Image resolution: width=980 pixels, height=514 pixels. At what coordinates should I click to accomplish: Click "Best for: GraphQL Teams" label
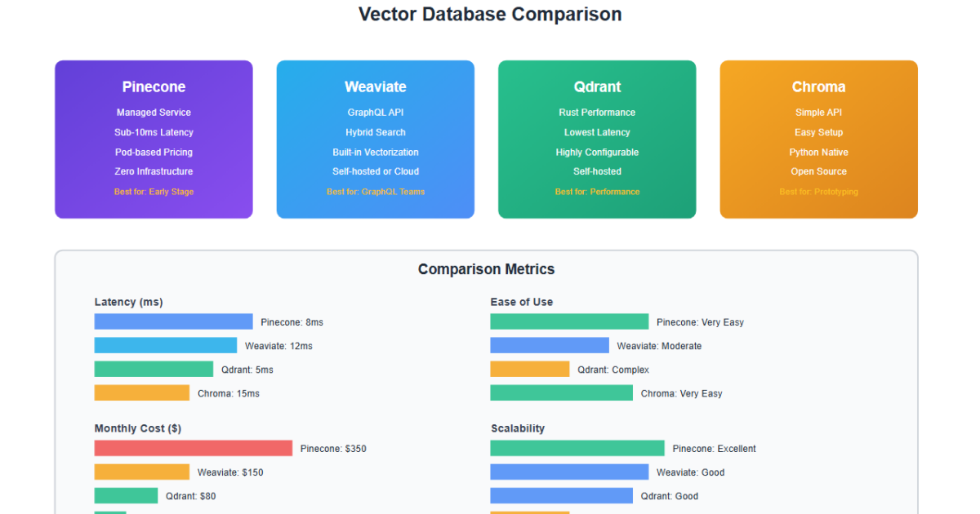(x=375, y=192)
